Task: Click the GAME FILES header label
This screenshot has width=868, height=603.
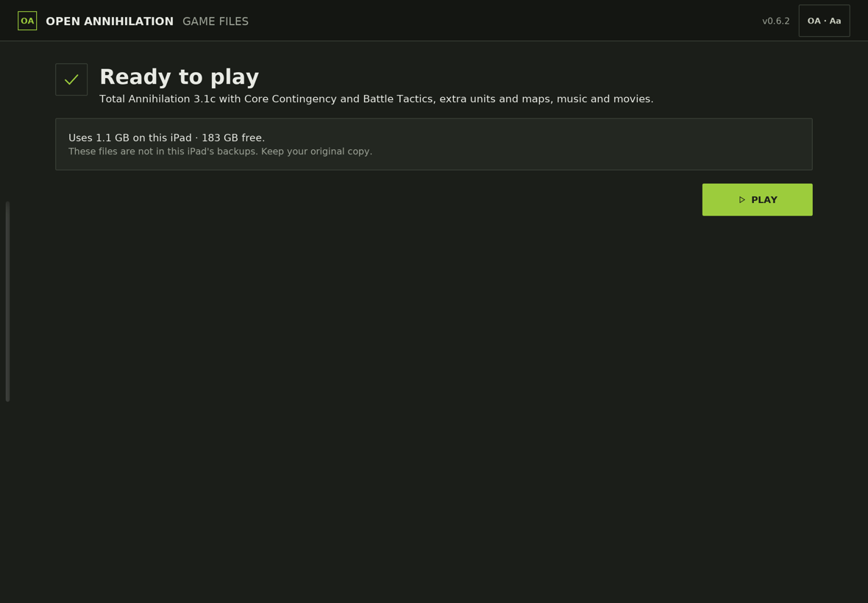Action: tap(216, 21)
